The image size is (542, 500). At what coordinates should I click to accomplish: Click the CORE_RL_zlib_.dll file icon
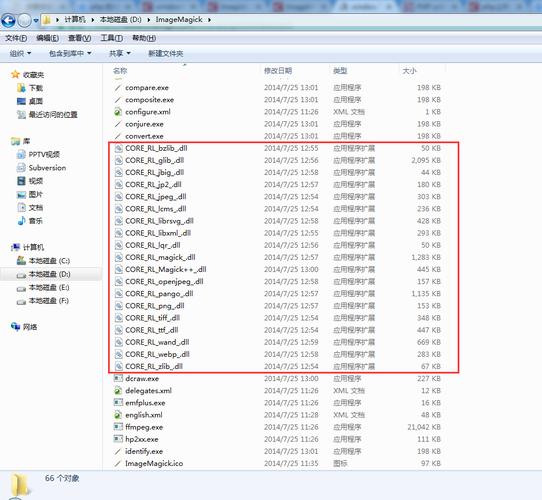[x=119, y=367]
